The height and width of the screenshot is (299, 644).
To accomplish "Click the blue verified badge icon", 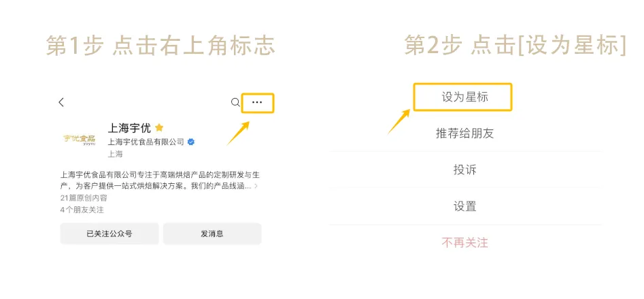I will (x=192, y=142).
